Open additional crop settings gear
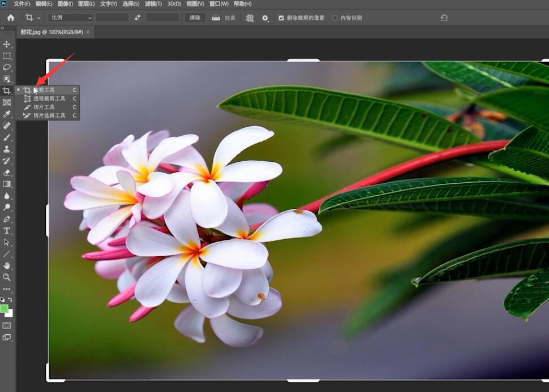The height and width of the screenshot is (392, 549). (x=265, y=18)
